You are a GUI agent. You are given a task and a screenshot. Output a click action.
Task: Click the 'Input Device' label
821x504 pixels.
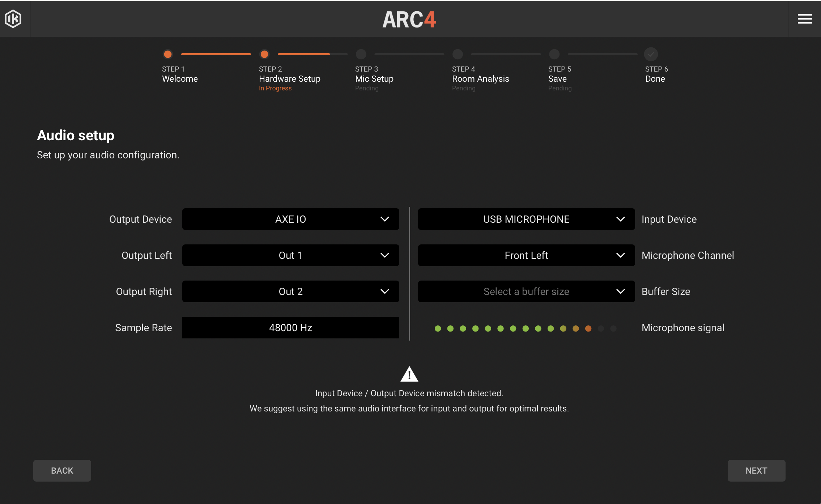click(669, 219)
